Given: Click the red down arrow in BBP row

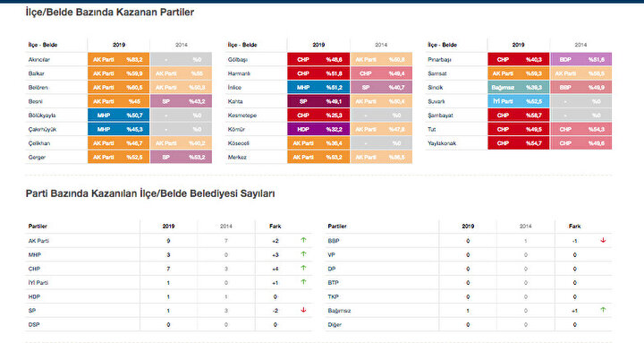Looking at the screenshot, I should [x=603, y=240].
